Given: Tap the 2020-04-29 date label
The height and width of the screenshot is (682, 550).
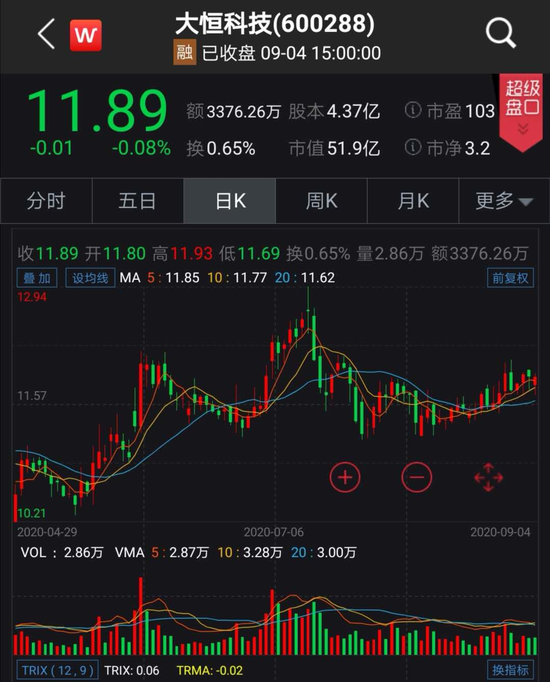Looking at the screenshot, I should 47,532.
